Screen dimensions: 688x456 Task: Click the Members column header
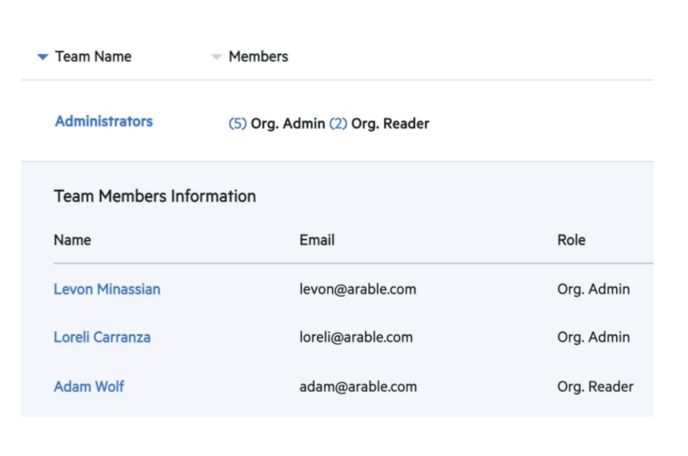(258, 57)
